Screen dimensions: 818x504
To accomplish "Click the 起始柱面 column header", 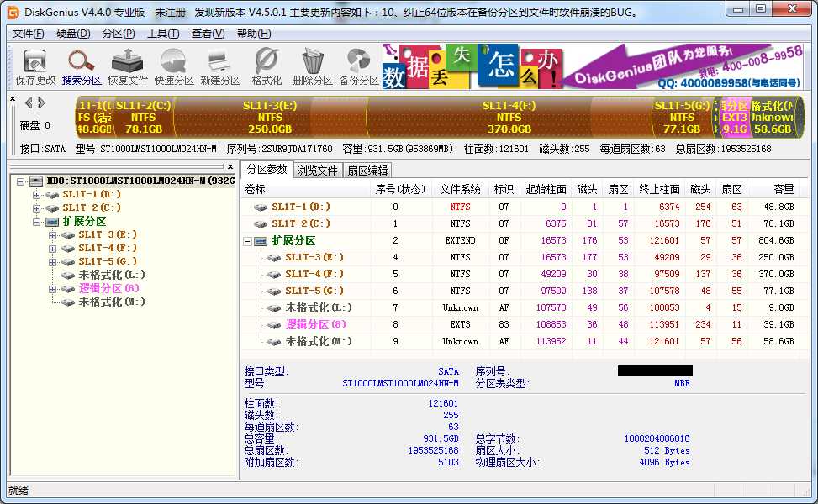I will pos(546,189).
